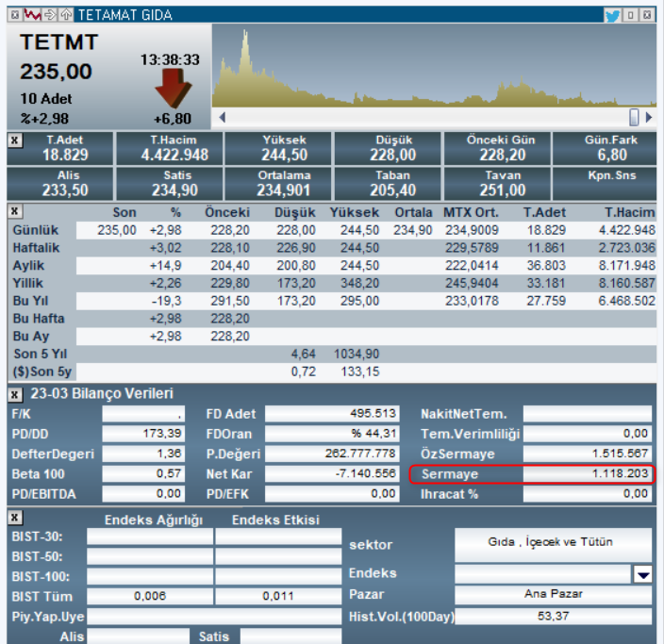Select the ($)Son 5y row label
The height and width of the screenshot is (644, 664).
pos(41,372)
